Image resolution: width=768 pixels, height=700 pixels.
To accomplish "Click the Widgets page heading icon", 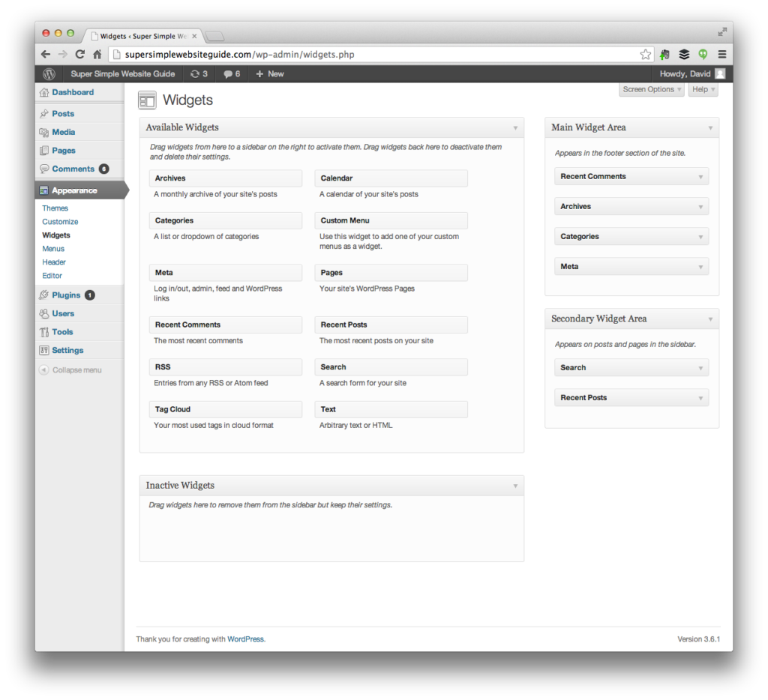I will point(147,100).
